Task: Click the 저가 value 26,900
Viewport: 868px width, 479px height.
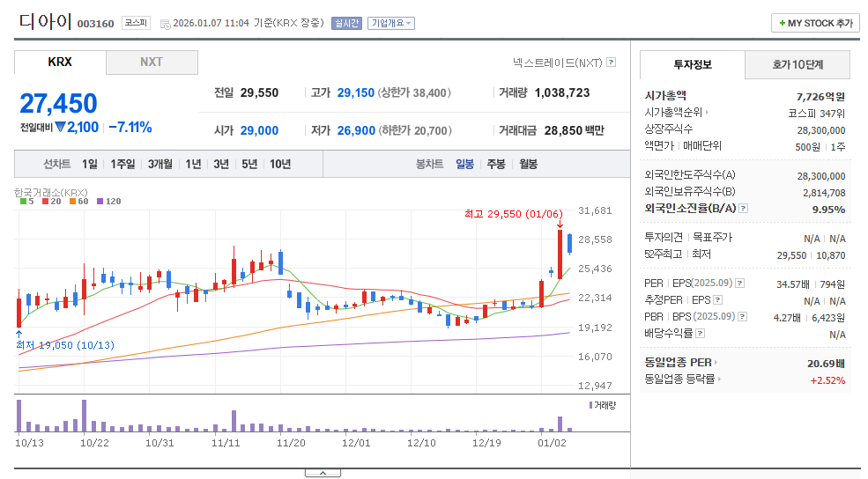Action: pyautogui.click(x=356, y=130)
